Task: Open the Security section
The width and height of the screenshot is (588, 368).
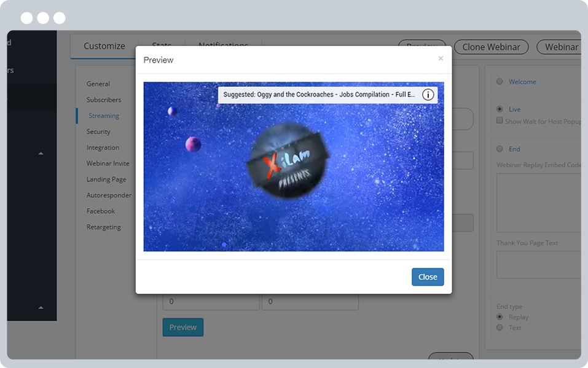Action: pyautogui.click(x=98, y=131)
